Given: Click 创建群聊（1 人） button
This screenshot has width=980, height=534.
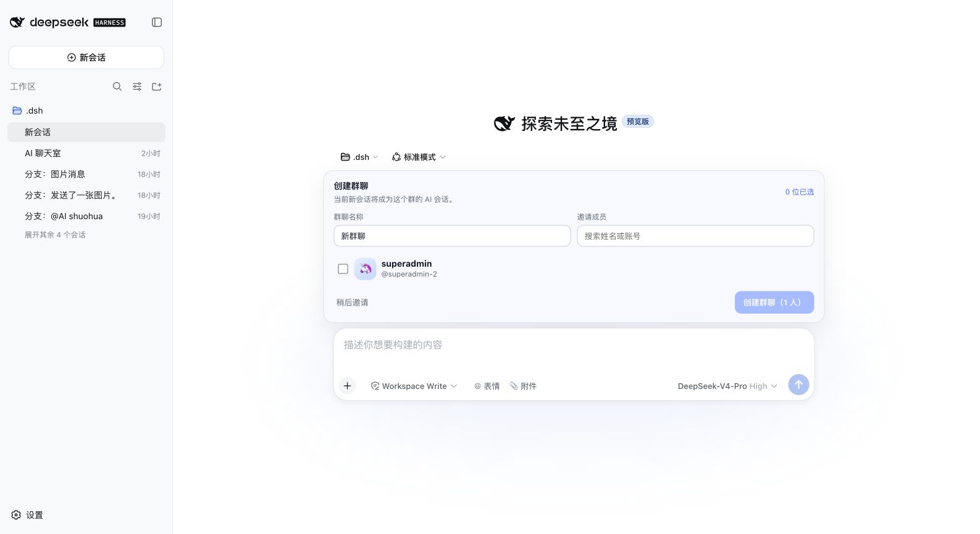Looking at the screenshot, I should (x=774, y=302).
